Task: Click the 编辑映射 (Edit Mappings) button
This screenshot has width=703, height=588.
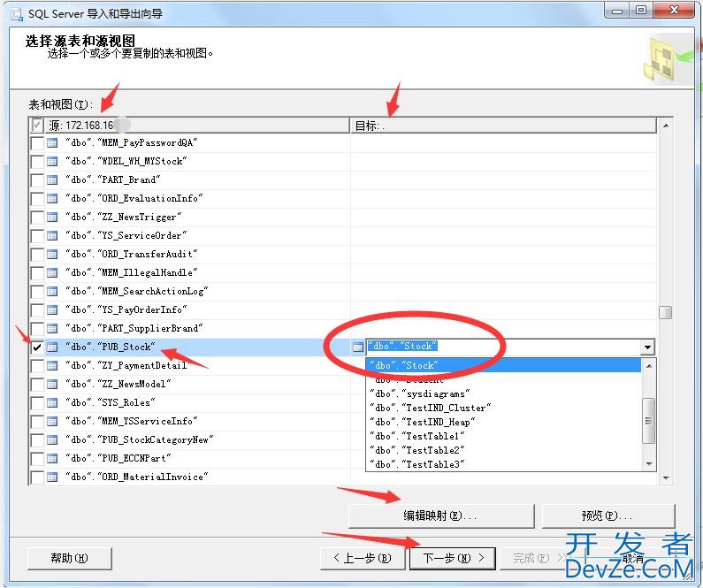Action: click(x=441, y=516)
